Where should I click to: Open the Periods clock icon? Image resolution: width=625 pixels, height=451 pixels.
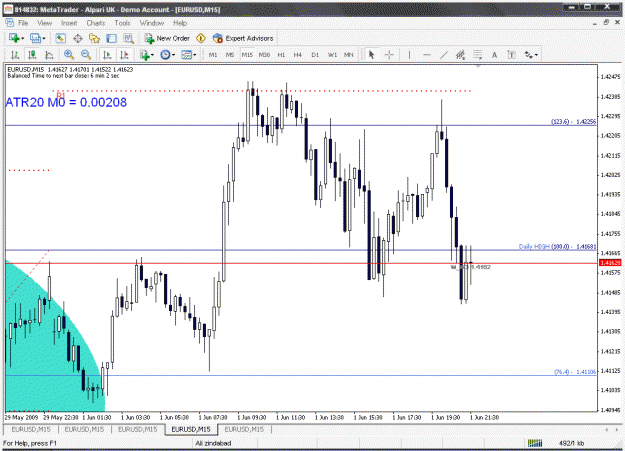pos(165,55)
